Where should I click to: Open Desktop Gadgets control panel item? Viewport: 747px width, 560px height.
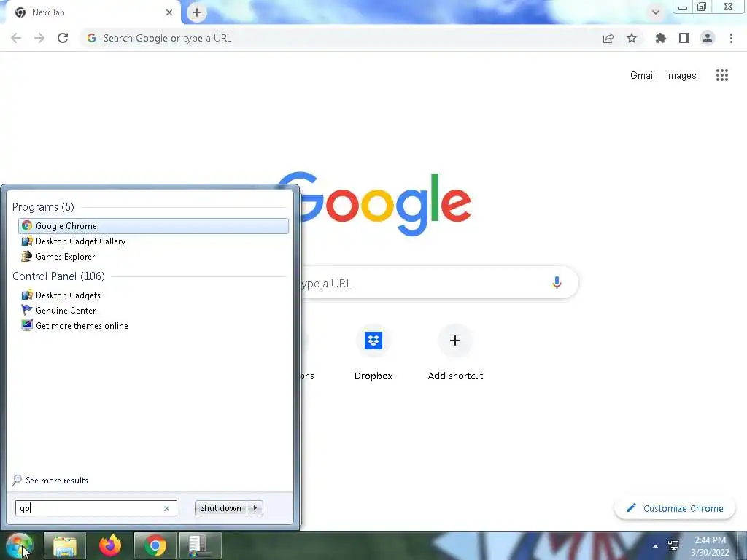(x=153, y=295)
